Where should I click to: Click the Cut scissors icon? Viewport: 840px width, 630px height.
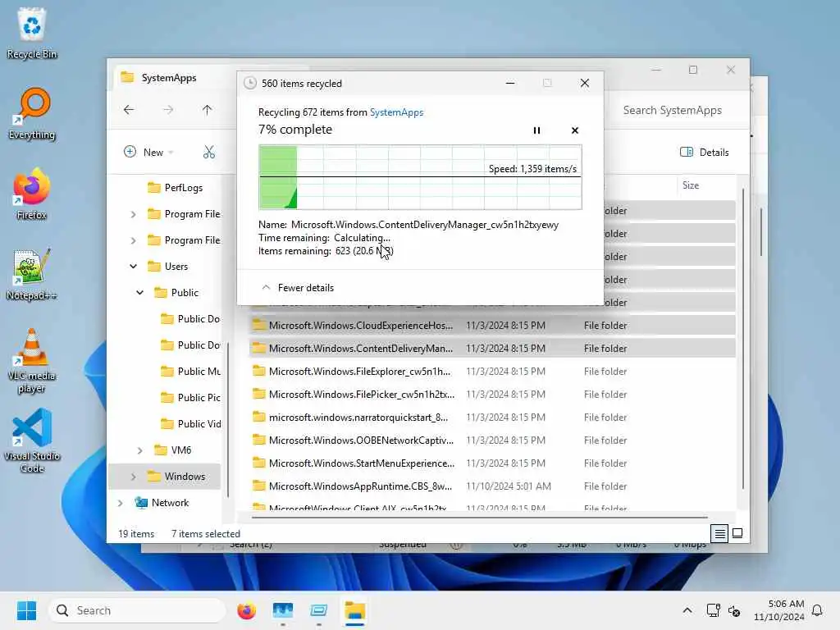(209, 152)
